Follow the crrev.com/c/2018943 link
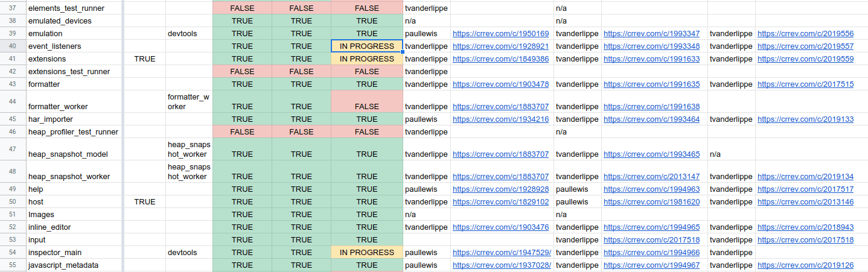Screen dimensions: 868x272 805,227
